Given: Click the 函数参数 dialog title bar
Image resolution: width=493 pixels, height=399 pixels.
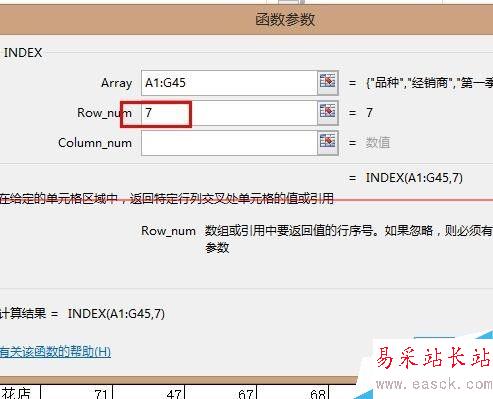Looking at the screenshot, I should click(246, 20).
